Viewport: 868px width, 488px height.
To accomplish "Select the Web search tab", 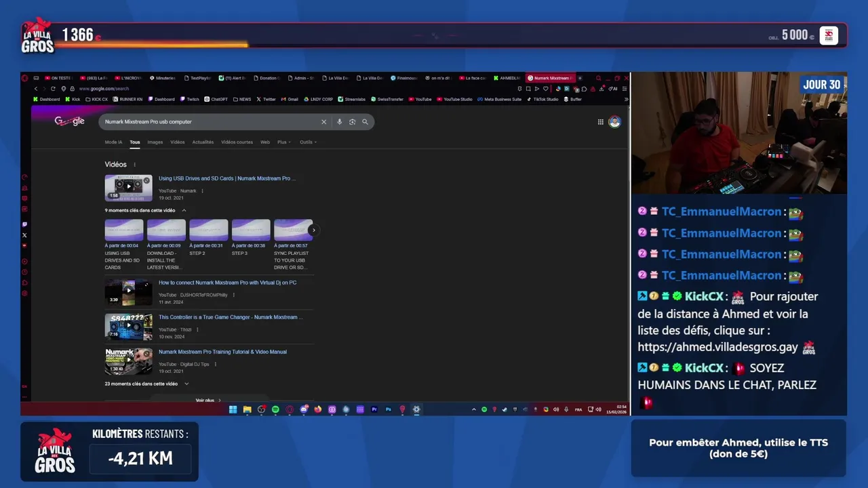I will (x=265, y=142).
